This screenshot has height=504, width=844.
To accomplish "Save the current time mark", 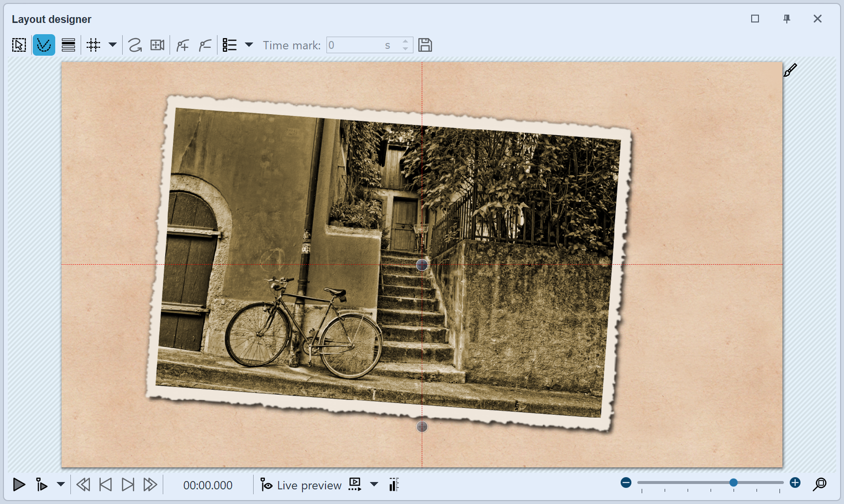I will tap(425, 44).
